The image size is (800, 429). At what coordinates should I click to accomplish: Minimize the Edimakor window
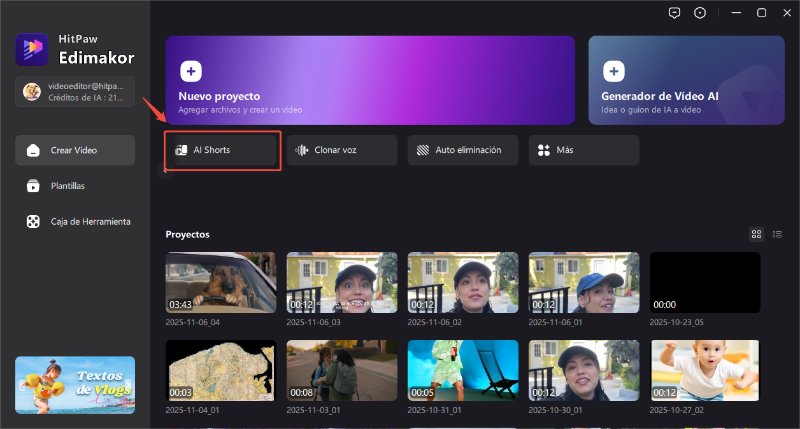(x=736, y=13)
